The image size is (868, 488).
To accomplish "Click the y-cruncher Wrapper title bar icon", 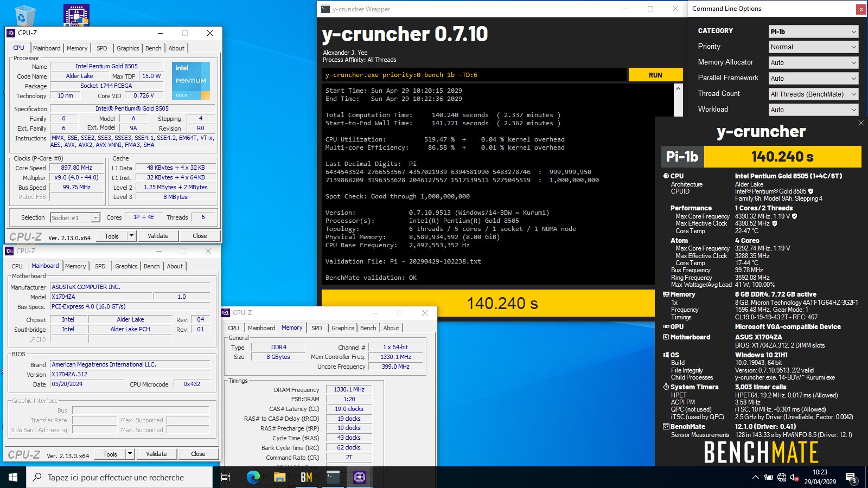I will [x=325, y=9].
